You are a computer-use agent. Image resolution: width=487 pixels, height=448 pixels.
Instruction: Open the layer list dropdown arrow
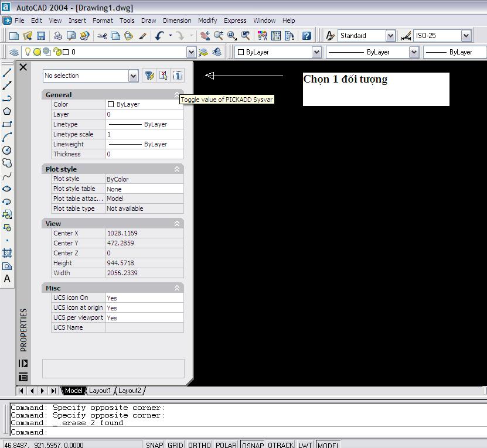tap(191, 52)
